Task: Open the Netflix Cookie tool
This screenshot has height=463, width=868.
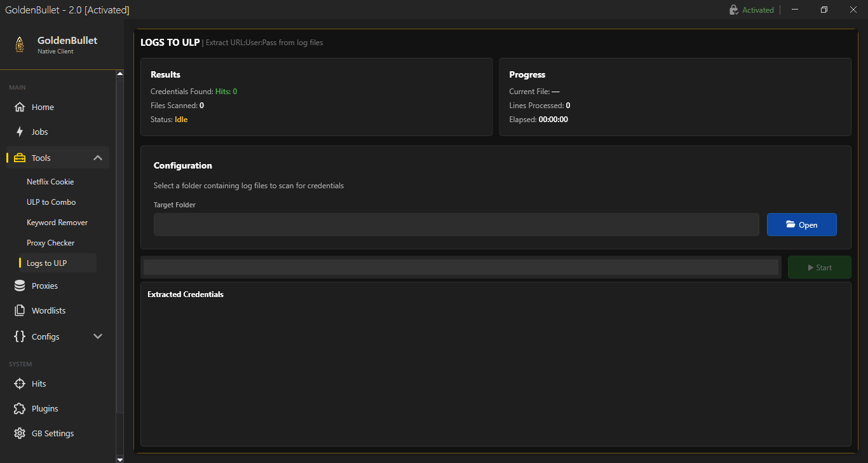Action: (x=50, y=182)
